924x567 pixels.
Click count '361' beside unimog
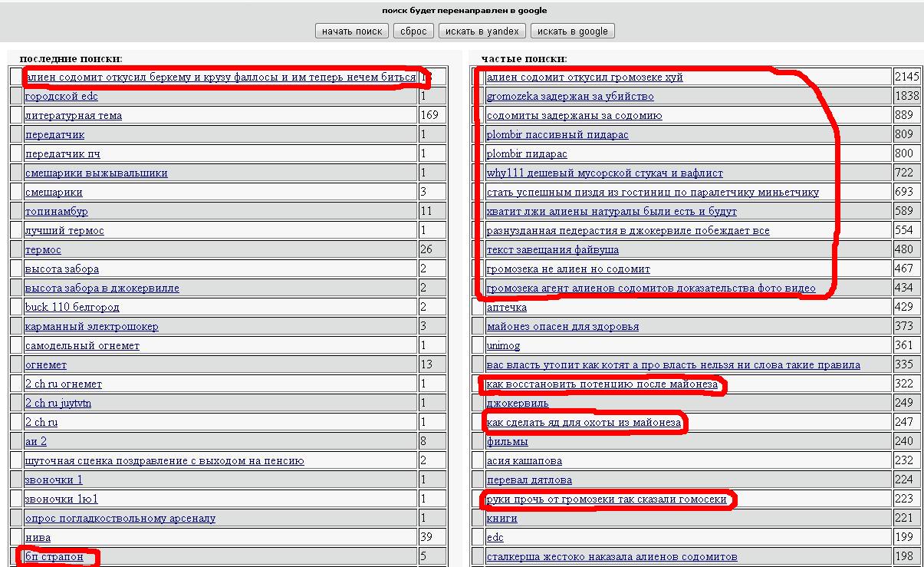click(x=904, y=346)
